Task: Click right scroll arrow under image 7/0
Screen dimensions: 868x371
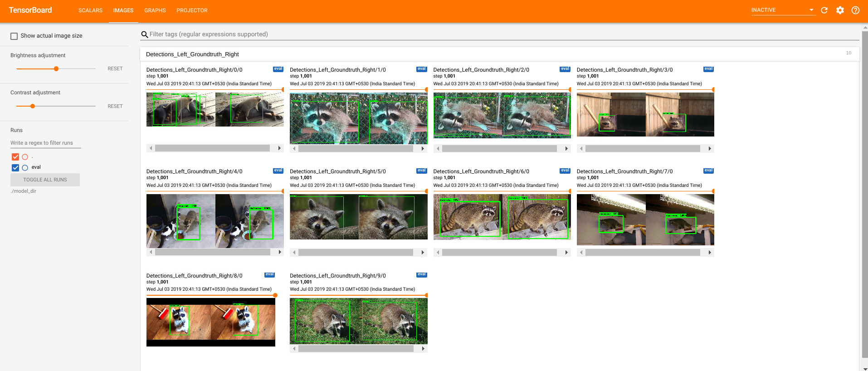Action: (710, 252)
